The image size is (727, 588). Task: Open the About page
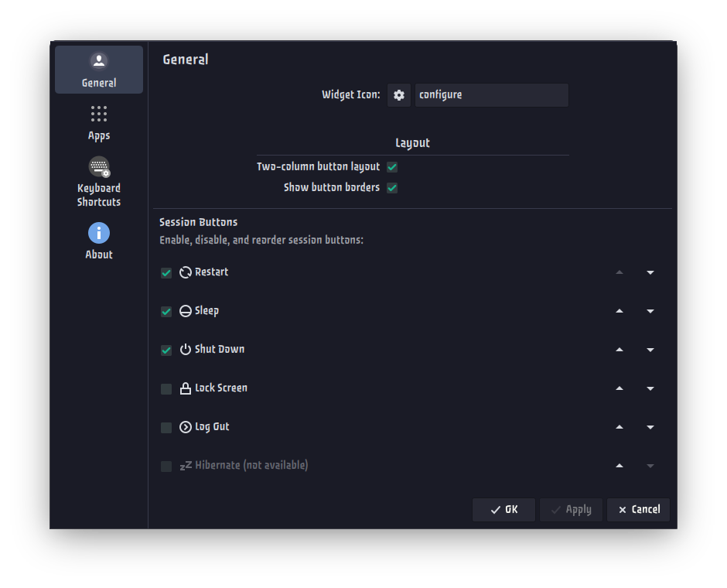99,241
